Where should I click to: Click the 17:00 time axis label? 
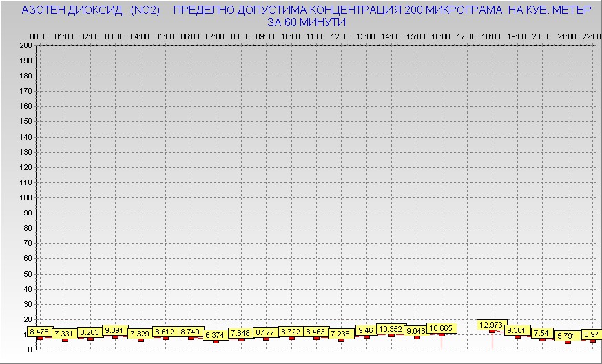[x=466, y=36]
